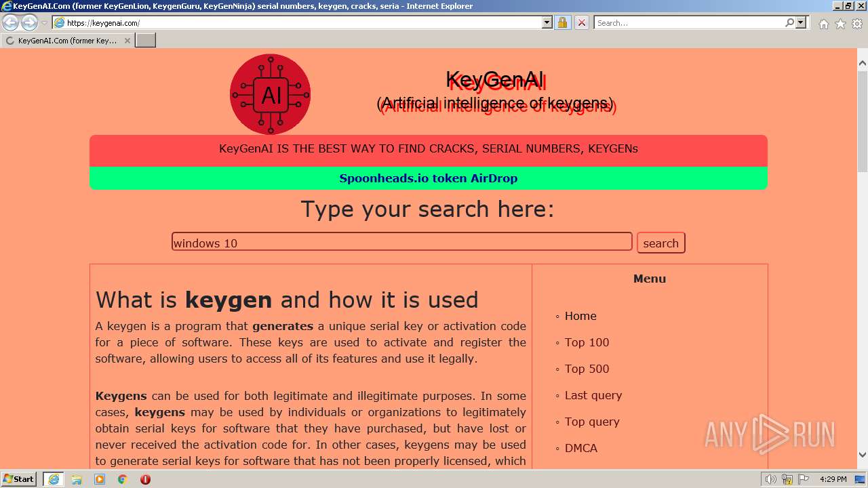This screenshot has width=868, height=488.
Task: Open Internet Explorer in the taskbar
Action: [53, 479]
